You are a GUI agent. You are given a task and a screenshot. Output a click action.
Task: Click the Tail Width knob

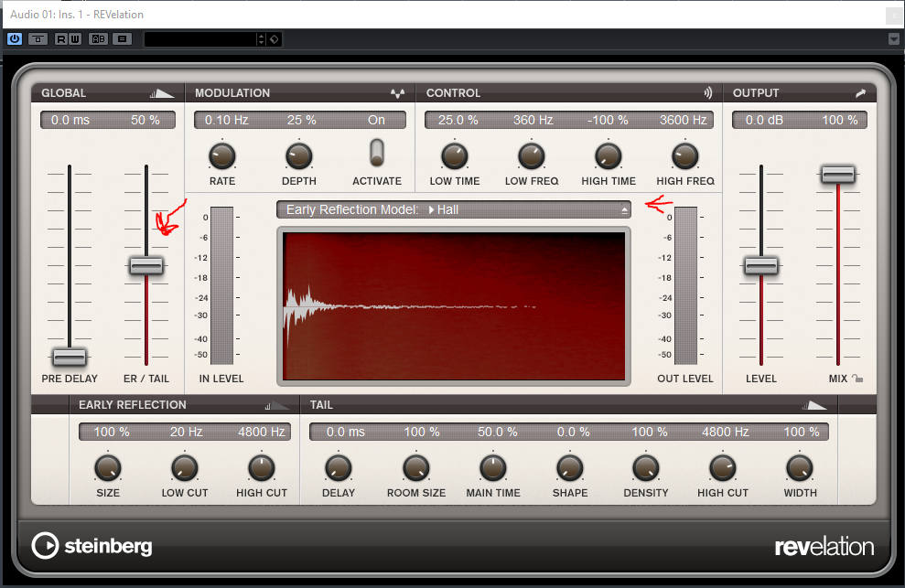800,468
